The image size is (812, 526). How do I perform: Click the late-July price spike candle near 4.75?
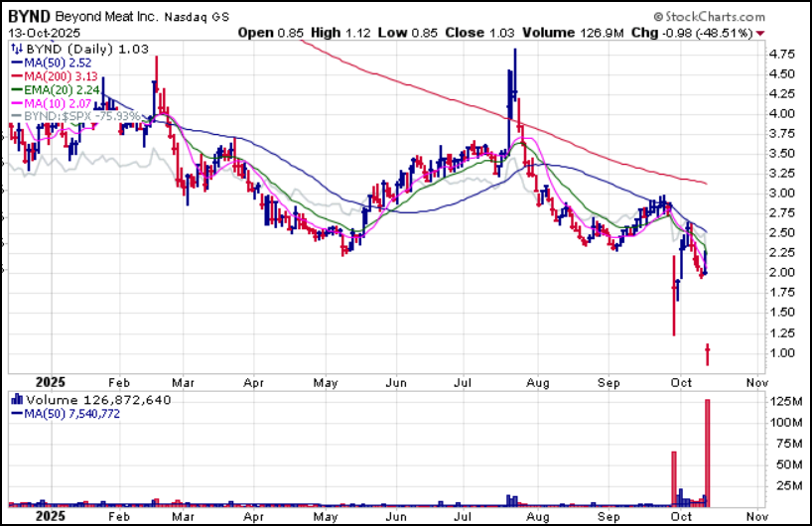515,75
